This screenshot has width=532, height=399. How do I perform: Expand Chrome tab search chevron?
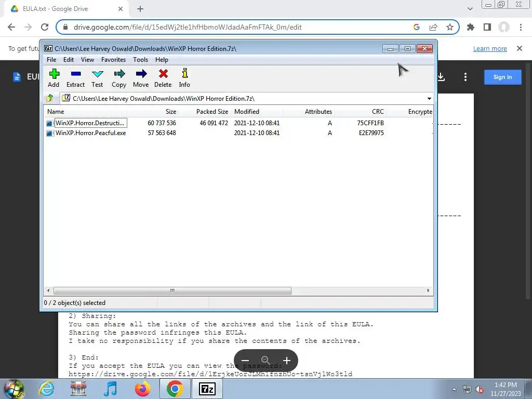pyautogui.click(x=470, y=9)
